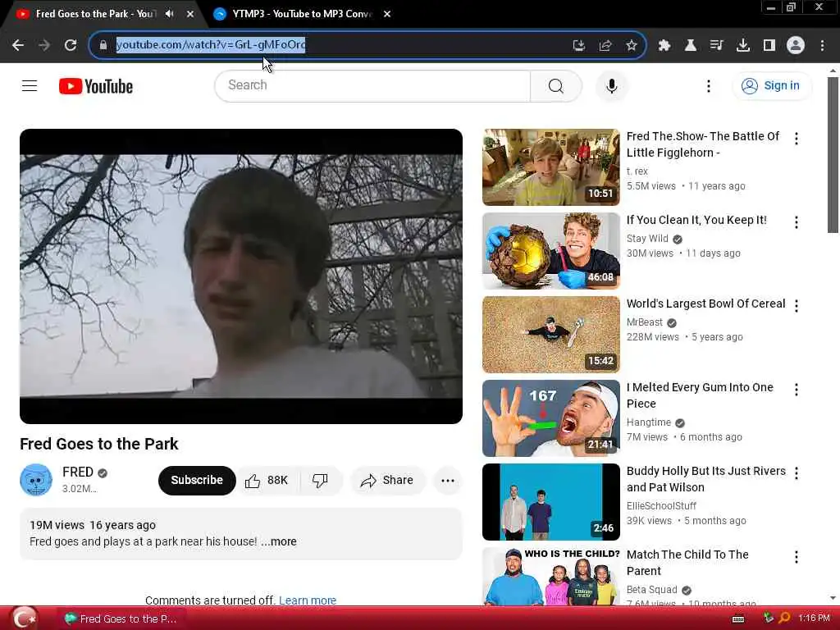The image size is (840, 630).
Task: Go back with the browser back arrow
Action: point(18,46)
